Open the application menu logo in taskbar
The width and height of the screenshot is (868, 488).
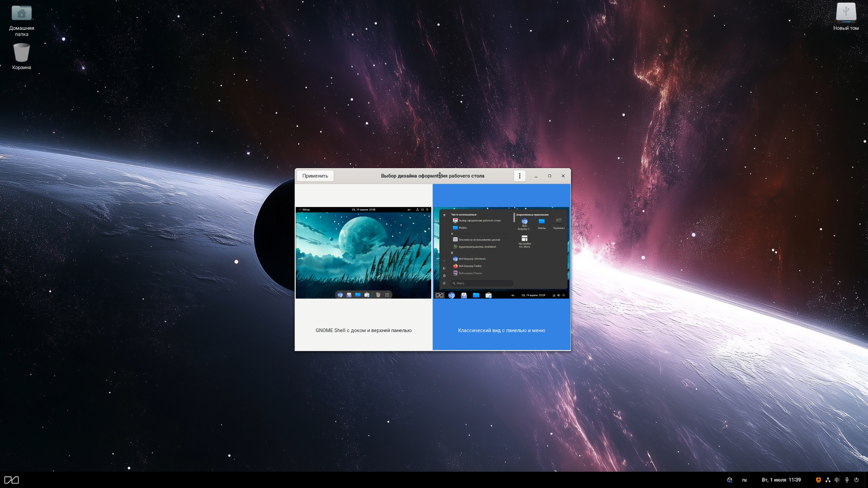[12, 480]
